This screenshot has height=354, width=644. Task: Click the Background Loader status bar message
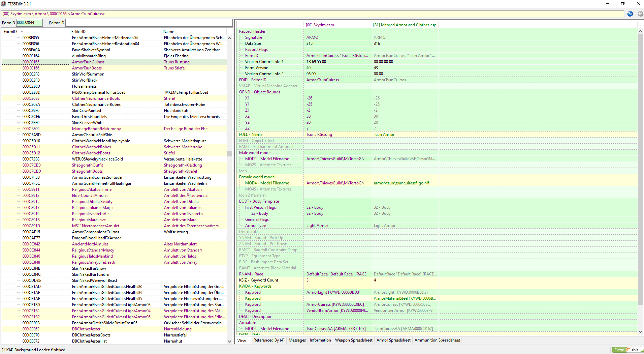[x=33, y=350]
